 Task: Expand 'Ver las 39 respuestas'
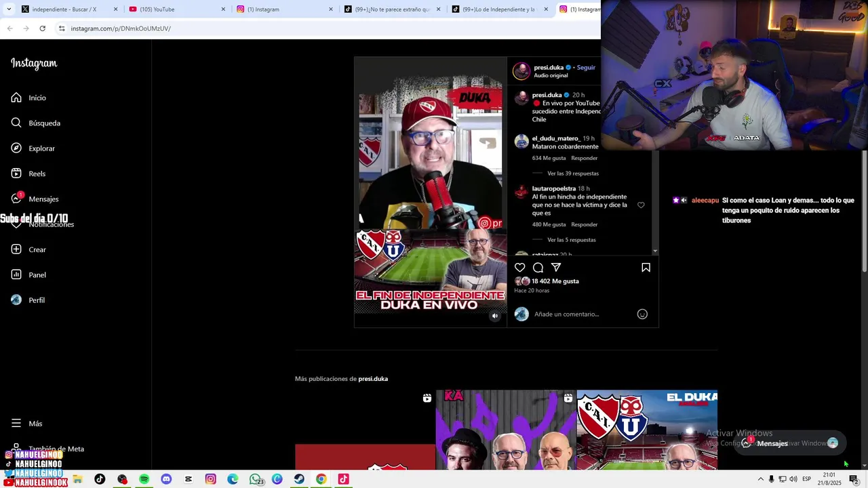point(573,174)
